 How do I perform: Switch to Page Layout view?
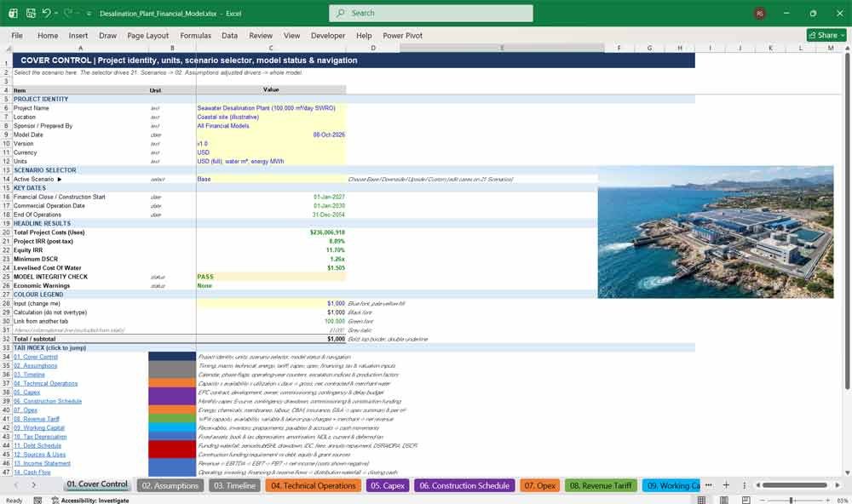coord(723,501)
